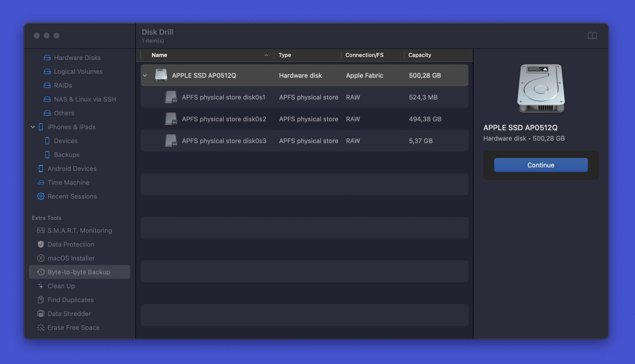
Task: Click the S.M.A.R.T. Monitoring graph icon
Action: coord(41,230)
